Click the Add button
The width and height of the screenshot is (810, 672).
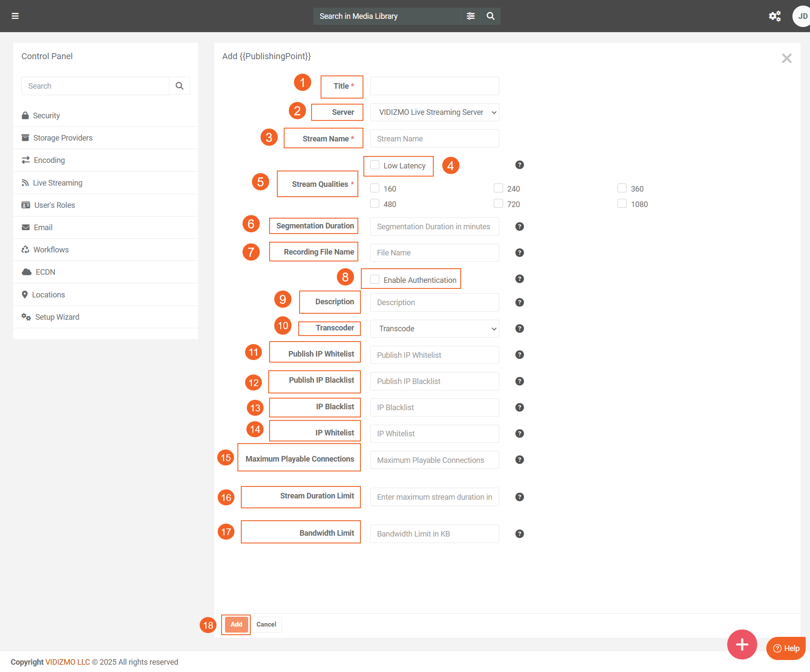point(236,624)
